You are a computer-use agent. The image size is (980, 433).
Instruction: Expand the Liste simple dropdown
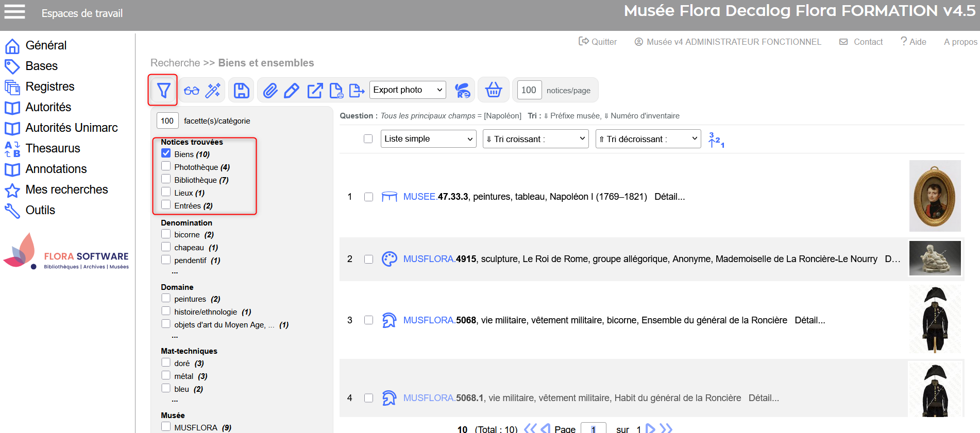pyautogui.click(x=428, y=139)
